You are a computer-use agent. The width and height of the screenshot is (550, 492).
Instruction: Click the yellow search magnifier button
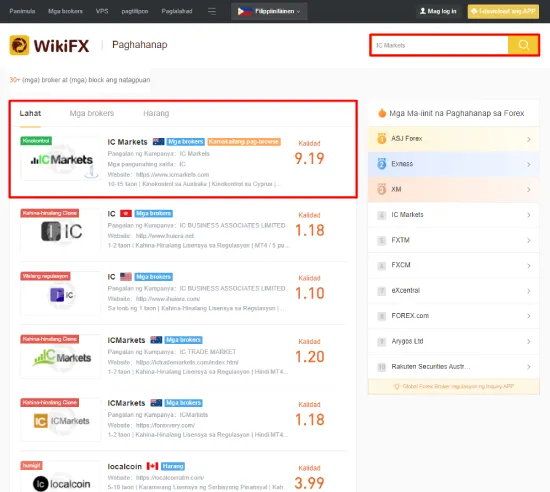(x=523, y=45)
